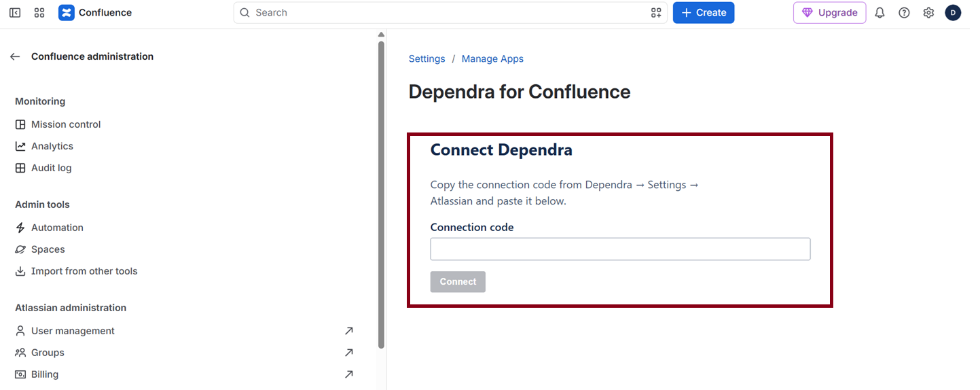The height and width of the screenshot is (390, 980).
Task: Click the Atlassian administration section label
Action: coord(71,308)
